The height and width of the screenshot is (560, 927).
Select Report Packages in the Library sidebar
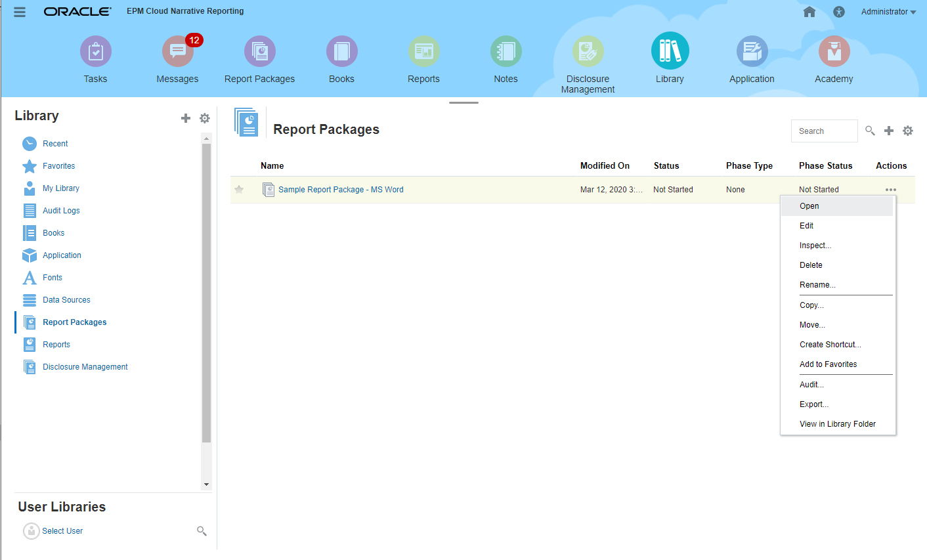click(x=75, y=322)
